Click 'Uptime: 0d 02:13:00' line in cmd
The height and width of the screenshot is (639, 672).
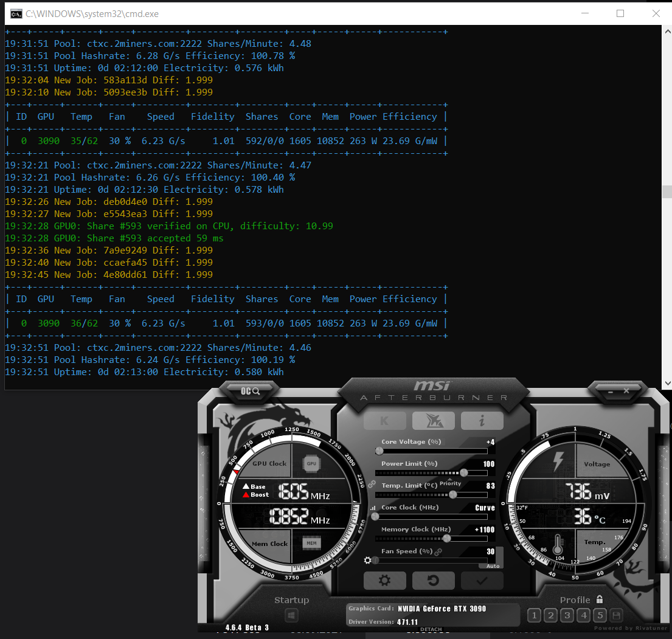coord(144,372)
